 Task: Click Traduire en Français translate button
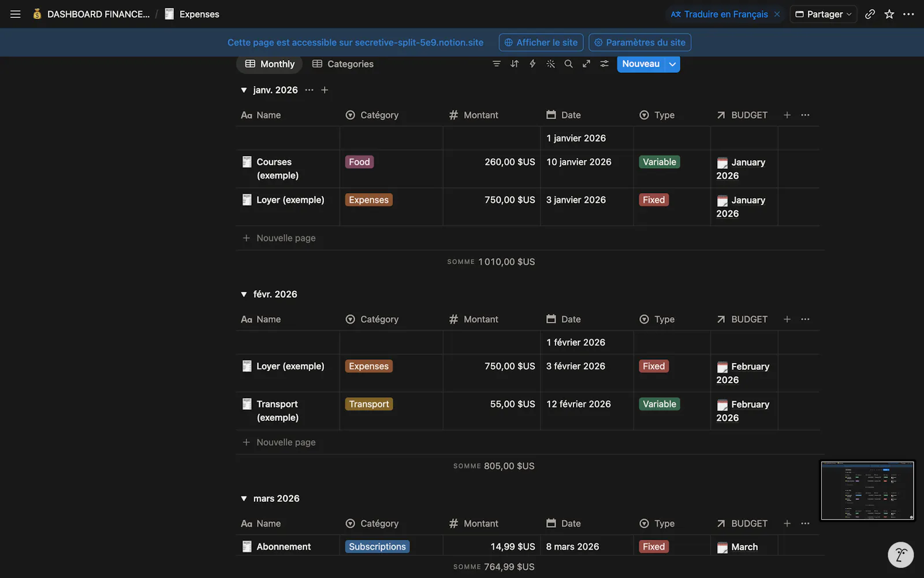(720, 14)
